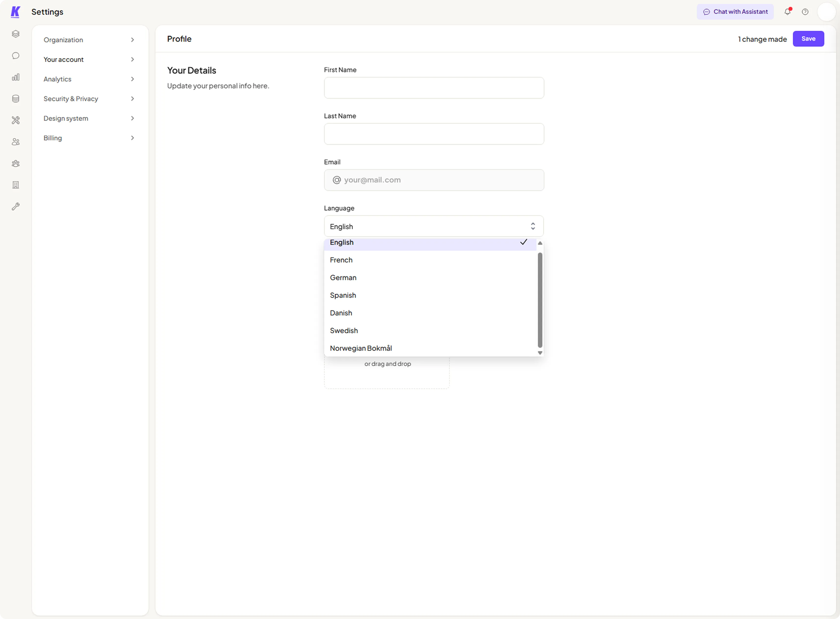Expand the Security & Privacy section
This screenshot has width=840, height=619.
pos(89,99)
